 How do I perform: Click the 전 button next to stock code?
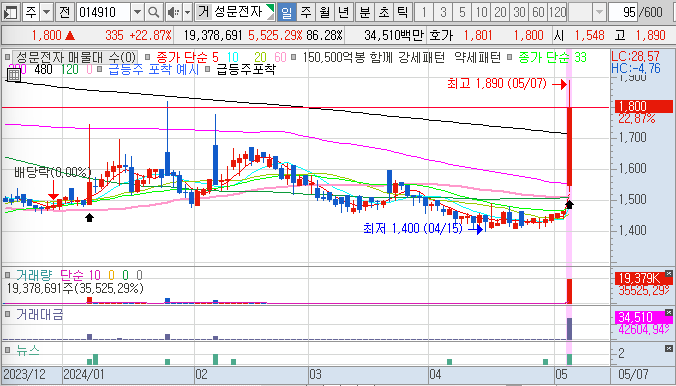[64, 12]
